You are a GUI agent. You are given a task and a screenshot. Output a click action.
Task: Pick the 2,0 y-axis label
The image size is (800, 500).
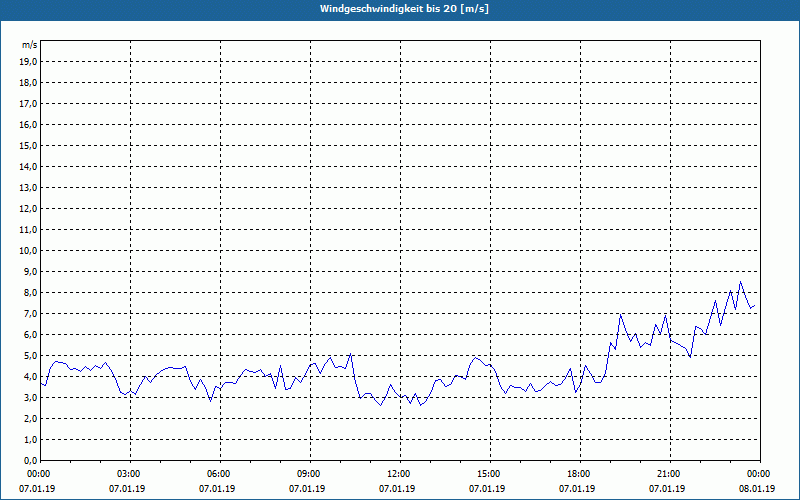point(30,418)
